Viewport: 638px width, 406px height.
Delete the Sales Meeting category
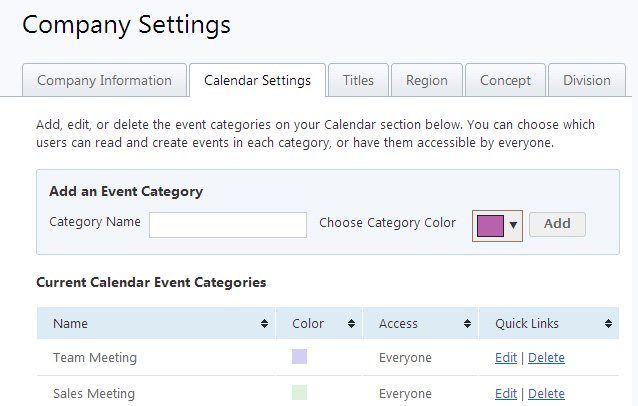click(546, 393)
